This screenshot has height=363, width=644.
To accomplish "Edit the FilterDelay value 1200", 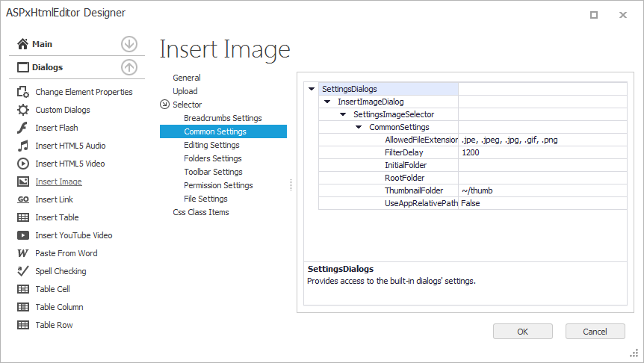I will point(542,152).
